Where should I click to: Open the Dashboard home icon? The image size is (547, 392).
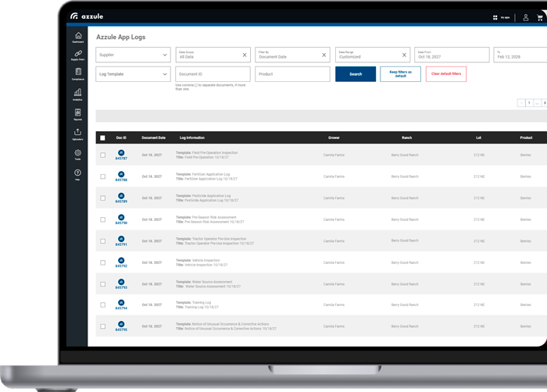77,37
